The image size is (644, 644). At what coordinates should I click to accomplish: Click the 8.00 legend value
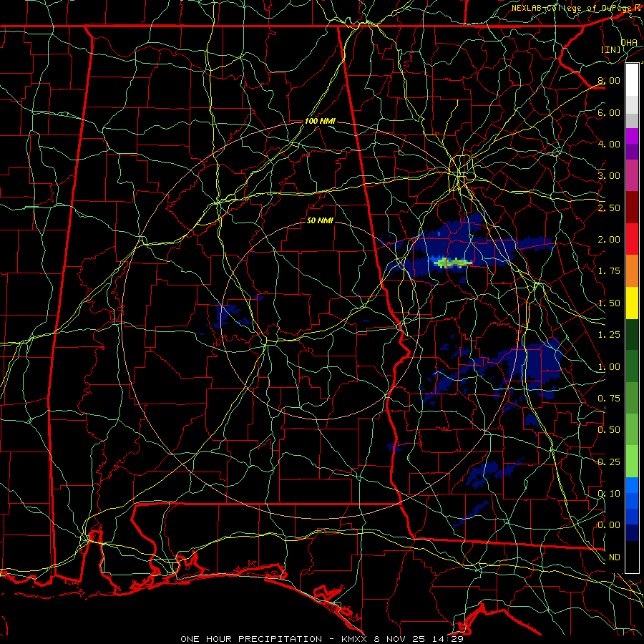click(x=609, y=80)
